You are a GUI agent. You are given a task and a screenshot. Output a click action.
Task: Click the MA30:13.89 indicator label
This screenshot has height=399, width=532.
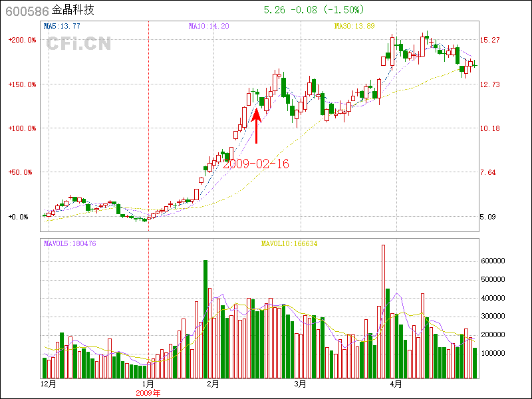(x=354, y=26)
